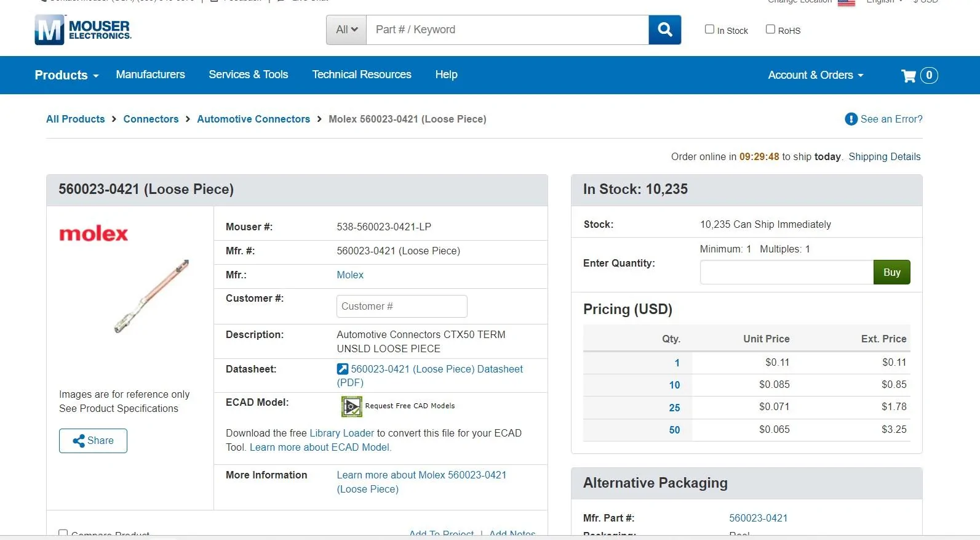Toggle the RoHS checkbox
Image resolution: width=980 pixels, height=540 pixels.
coord(770,29)
